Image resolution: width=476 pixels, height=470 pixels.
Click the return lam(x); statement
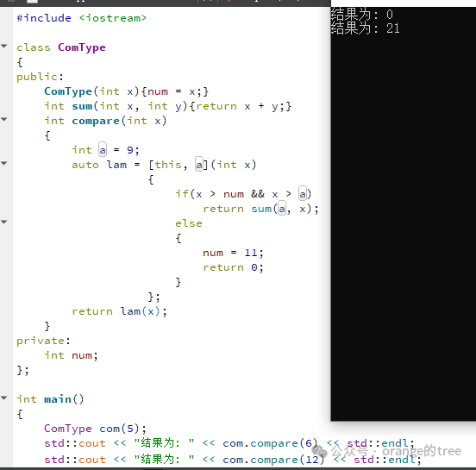pos(119,311)
